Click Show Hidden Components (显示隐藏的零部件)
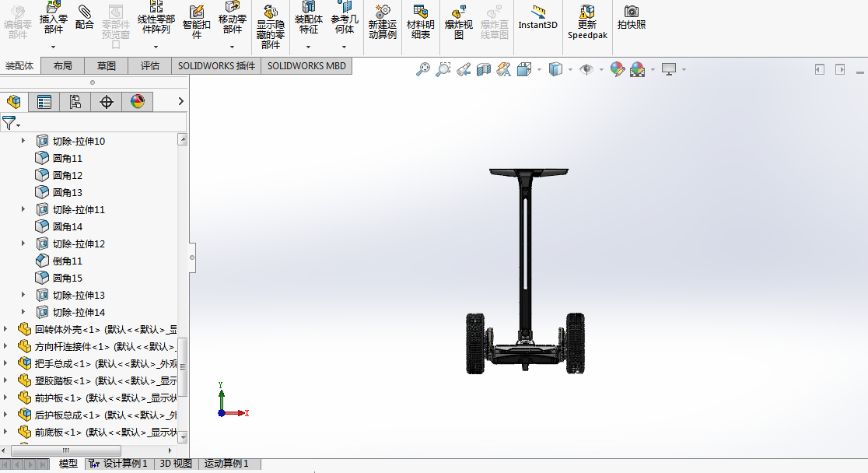 coord(270,26)
